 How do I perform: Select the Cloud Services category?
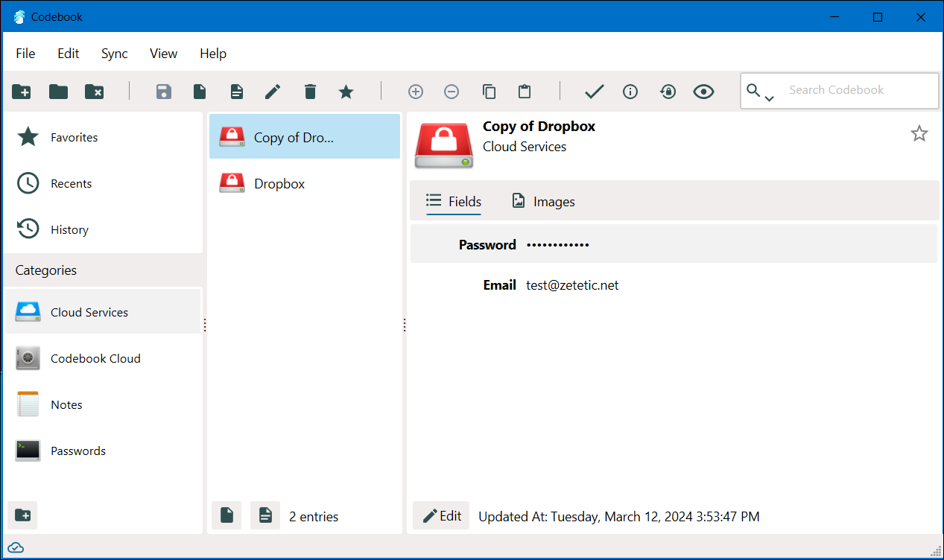103,312
